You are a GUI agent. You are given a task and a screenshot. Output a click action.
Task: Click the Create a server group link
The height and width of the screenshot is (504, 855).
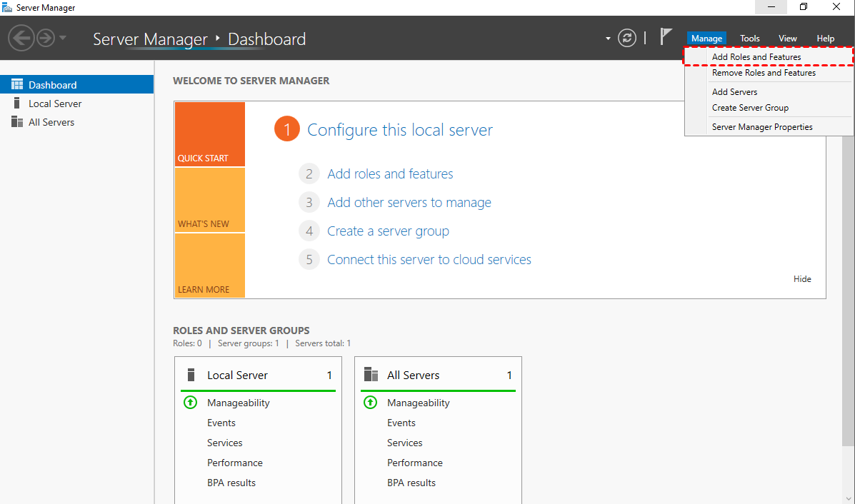click(x=388, y=231)
